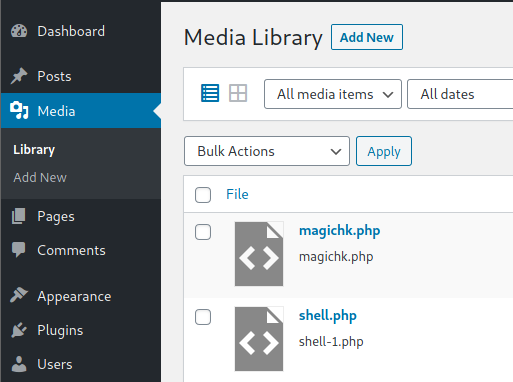Open Comments menu item
Viewport: 513px width, 382px height.
[x=81, y=250]
